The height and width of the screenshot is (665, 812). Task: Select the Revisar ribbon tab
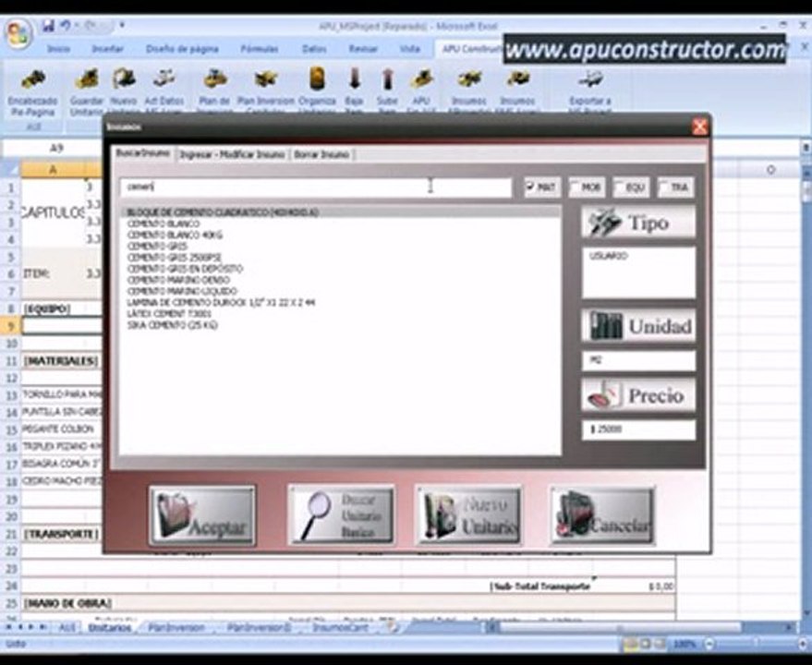coord(363,49)
